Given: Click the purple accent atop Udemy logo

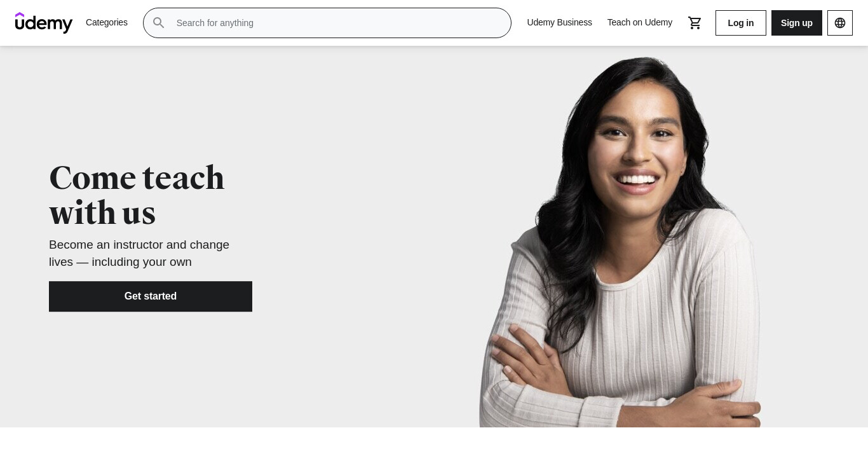Looking at the screenshot, I should [x=20, y=15].
